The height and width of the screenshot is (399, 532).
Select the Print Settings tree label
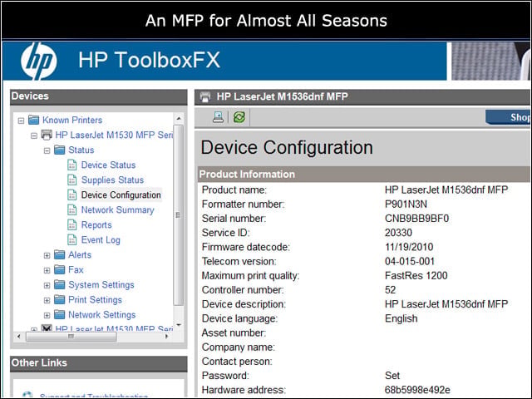pyautogui.click(x=95, y=300)
